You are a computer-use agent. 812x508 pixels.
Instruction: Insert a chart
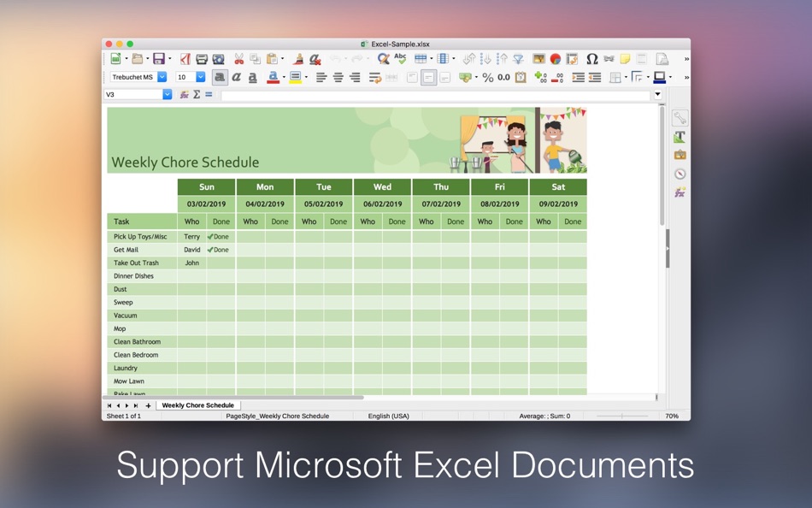(555, 58)
